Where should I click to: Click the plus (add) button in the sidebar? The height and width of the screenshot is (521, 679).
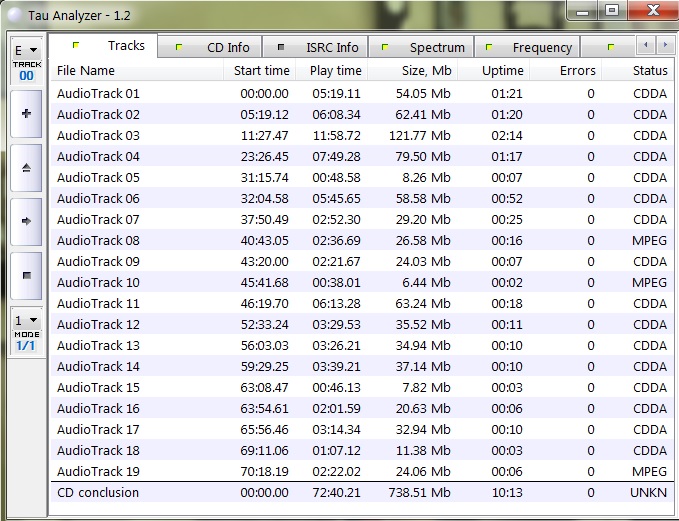tap(25, 114)
